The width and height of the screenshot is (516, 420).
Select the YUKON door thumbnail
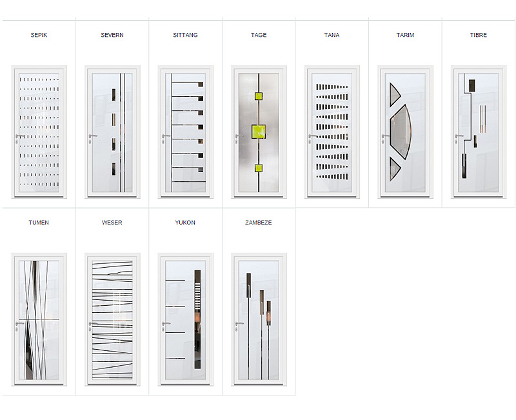tap(186, 319)
